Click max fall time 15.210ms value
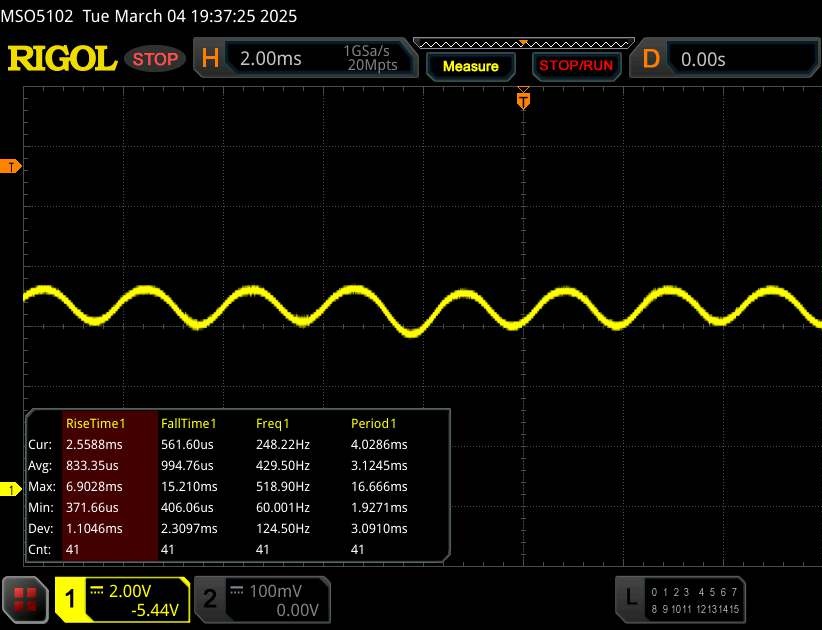 click(x=189, y=486)
